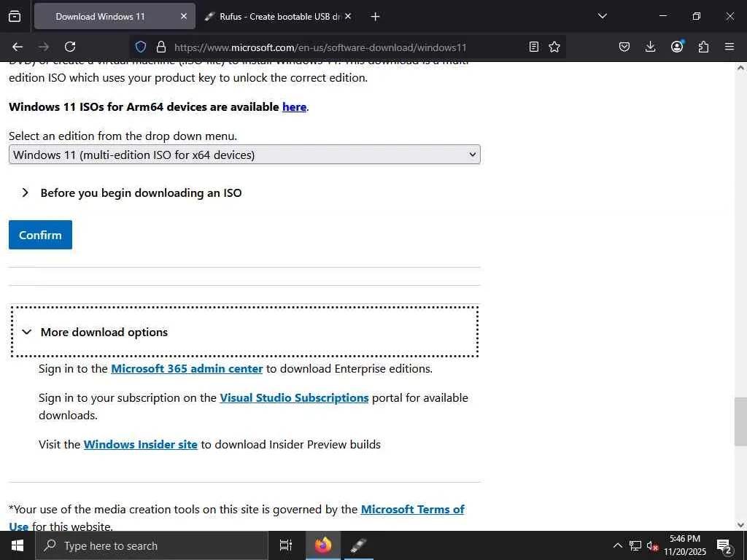Open the Pocket save icon
This screenshot has width=747, height=560.
[624, 47]
